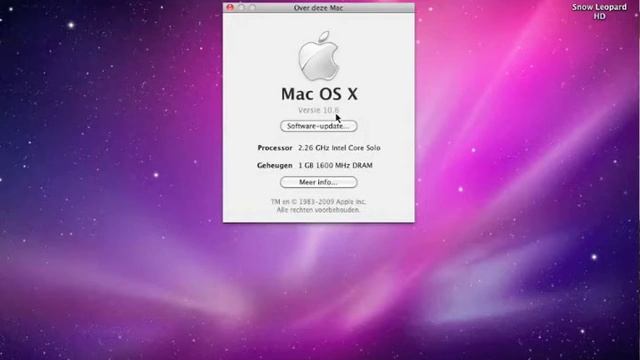640x360 pixels.
Task: Click the Software-update button
Action: pyautogui.click(x=318, y=126)
